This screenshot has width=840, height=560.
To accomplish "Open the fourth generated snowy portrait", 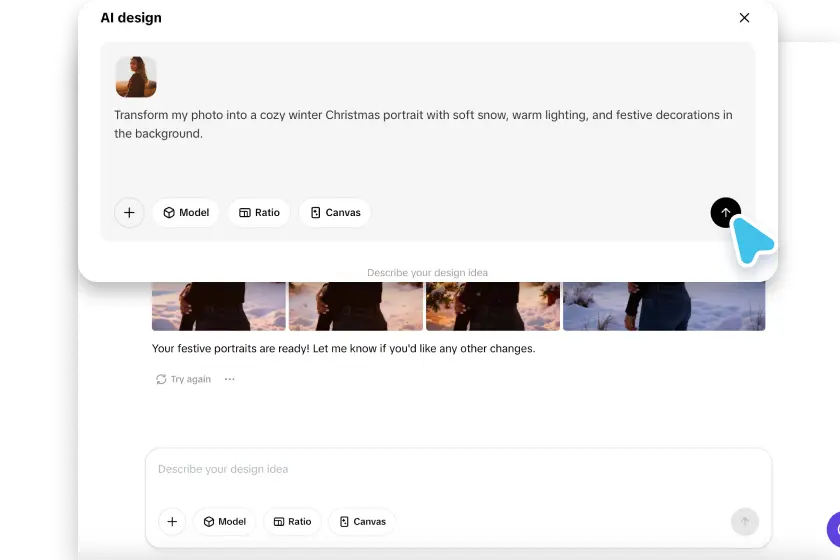I will click(664, 306).
